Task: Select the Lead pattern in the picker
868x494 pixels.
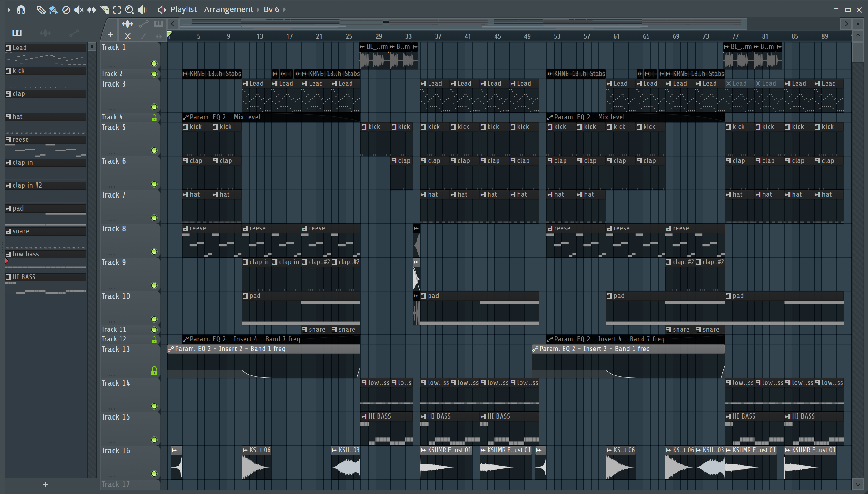Action: coord(46,48)
